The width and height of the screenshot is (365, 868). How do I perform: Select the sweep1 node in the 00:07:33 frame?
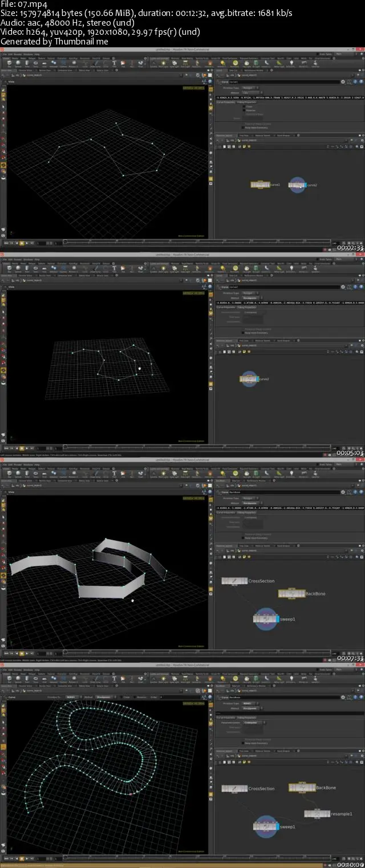266,619
